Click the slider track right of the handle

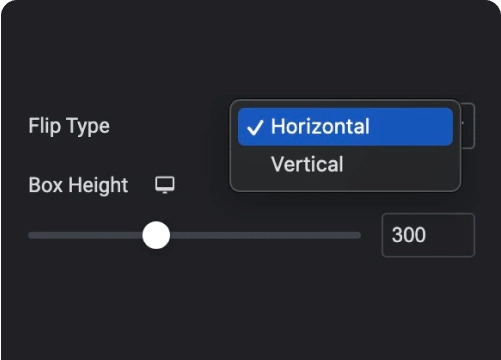coord(265,235)
